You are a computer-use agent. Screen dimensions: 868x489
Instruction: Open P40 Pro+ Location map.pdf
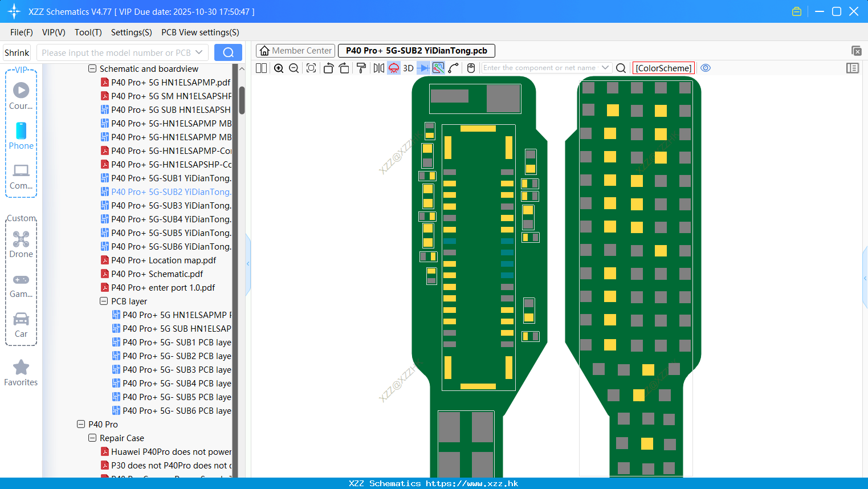pyautogui.click(x=158, y=260)
